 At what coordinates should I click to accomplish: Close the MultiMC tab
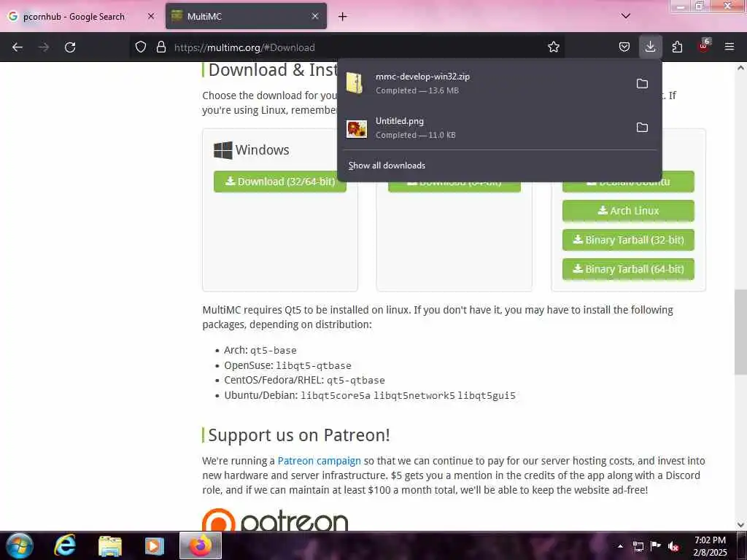click(315, 16)
